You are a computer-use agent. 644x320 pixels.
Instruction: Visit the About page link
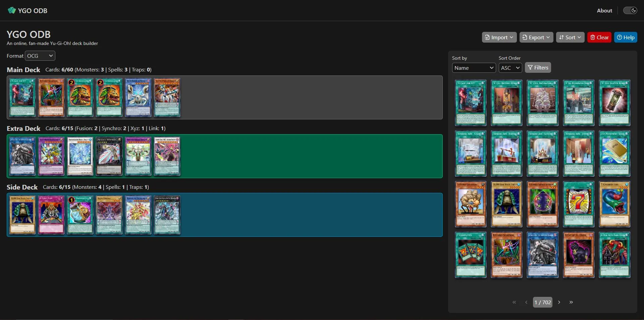coord(604,10)
